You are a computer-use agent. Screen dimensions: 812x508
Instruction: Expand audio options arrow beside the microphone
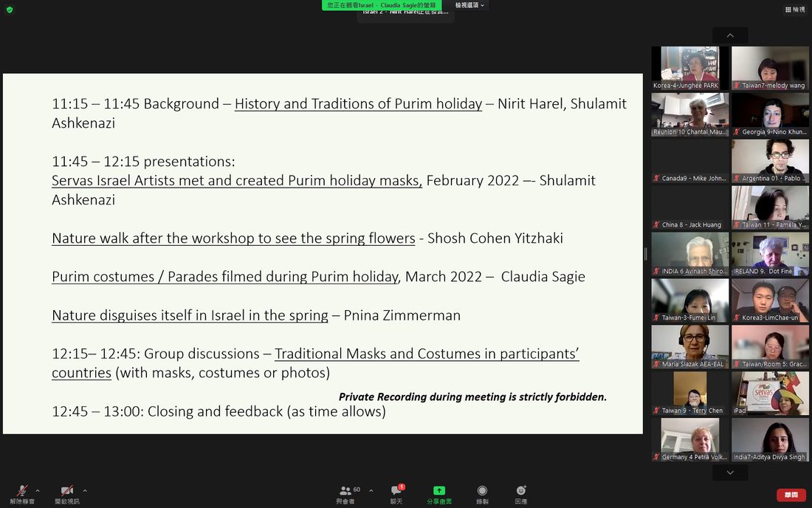[38, 490]
